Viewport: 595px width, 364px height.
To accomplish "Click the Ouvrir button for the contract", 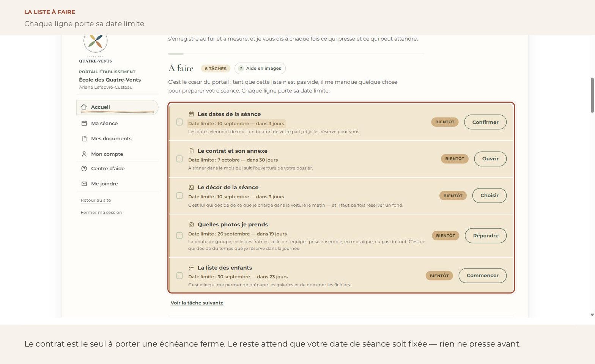I will [490, 159].
